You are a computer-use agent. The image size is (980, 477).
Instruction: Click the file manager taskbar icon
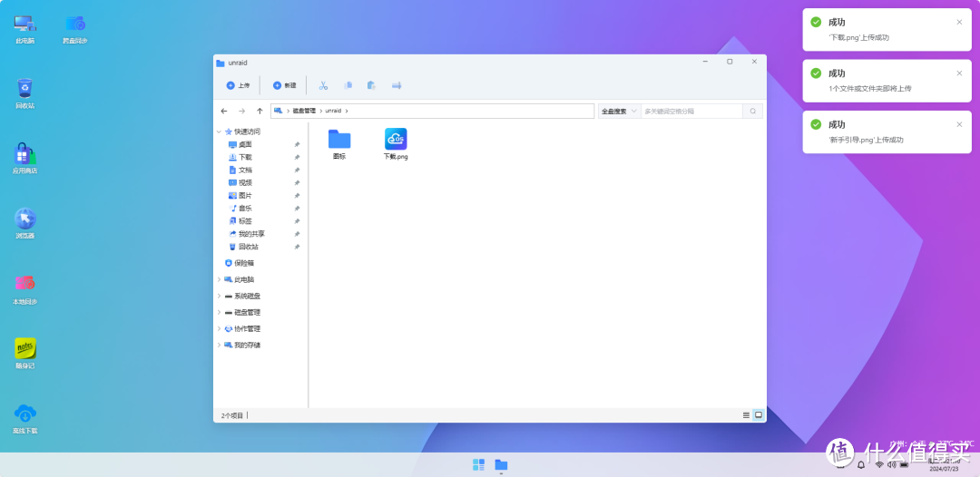pyautogui.click(x=501, y=464)
